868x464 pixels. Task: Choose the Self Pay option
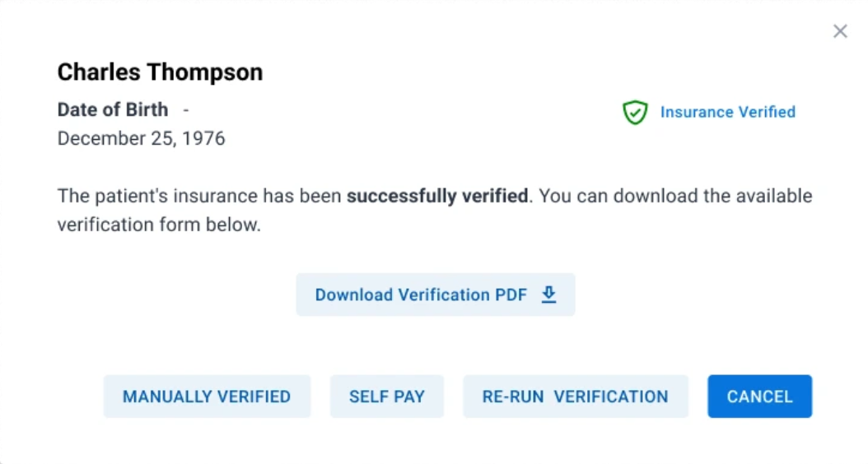point(387,397)
